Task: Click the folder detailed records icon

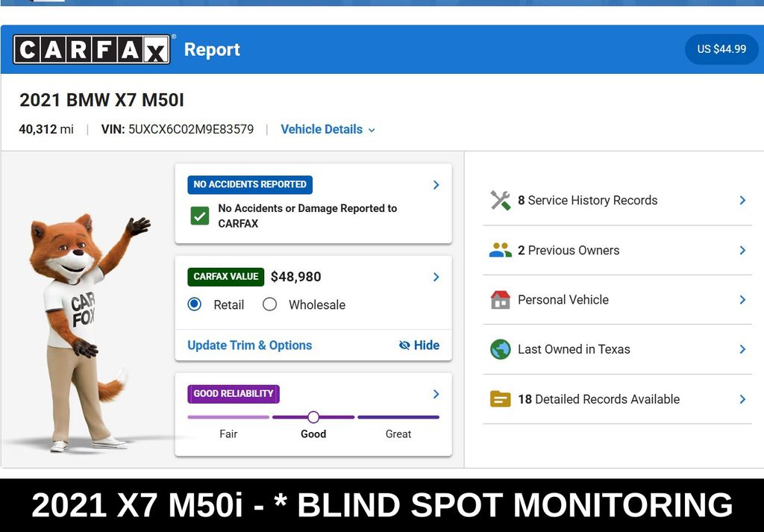Action: pyautogui.click(x=500, y=399)
